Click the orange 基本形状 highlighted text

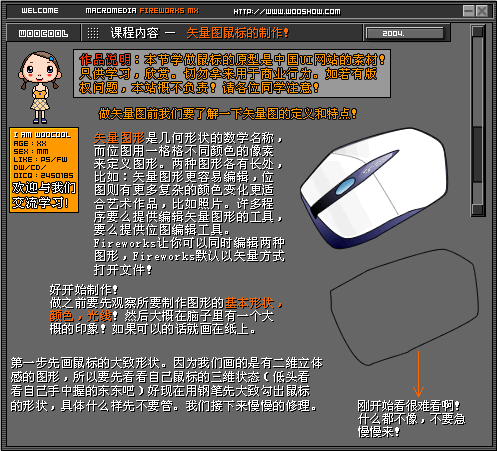pyautogui.click(x=249, y=303)
